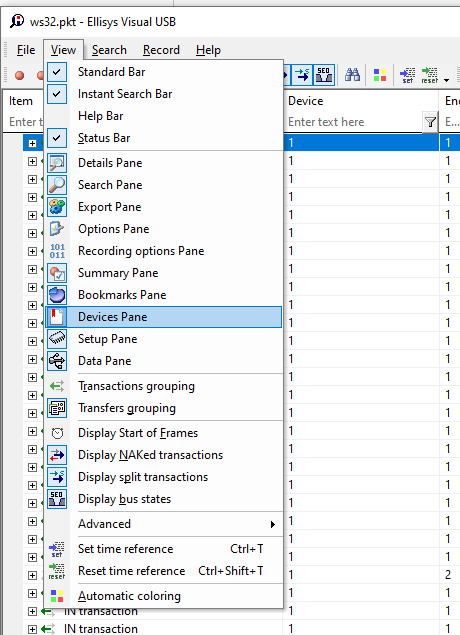This screenshot has width=460, height=635.
Task: Click the Start of Frames clock icon
Action: (x=57, y=433)
